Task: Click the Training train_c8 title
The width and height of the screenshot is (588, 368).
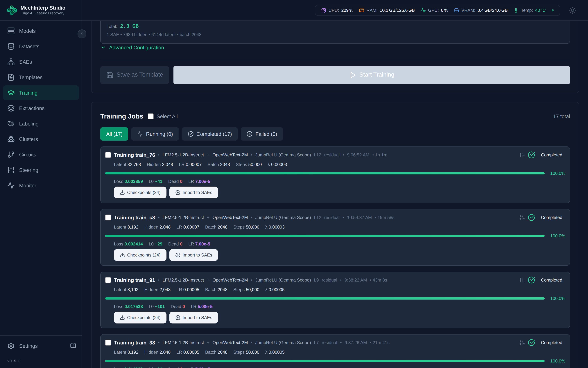Action: pos(134,217)
